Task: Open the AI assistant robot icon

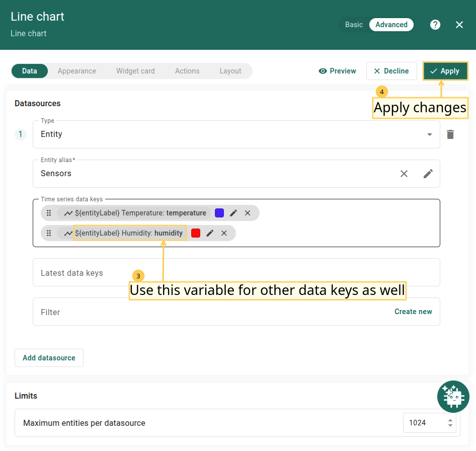Action: tap(453, 397)
